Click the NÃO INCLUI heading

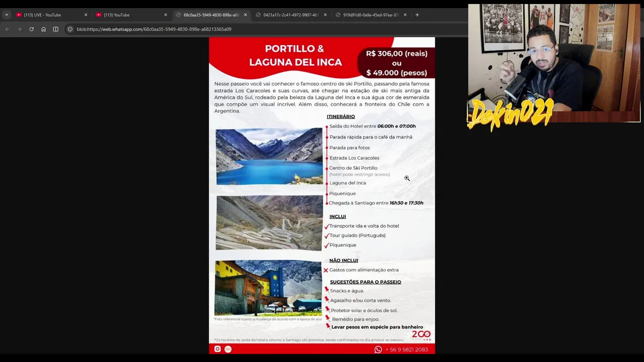coord(344,260)
